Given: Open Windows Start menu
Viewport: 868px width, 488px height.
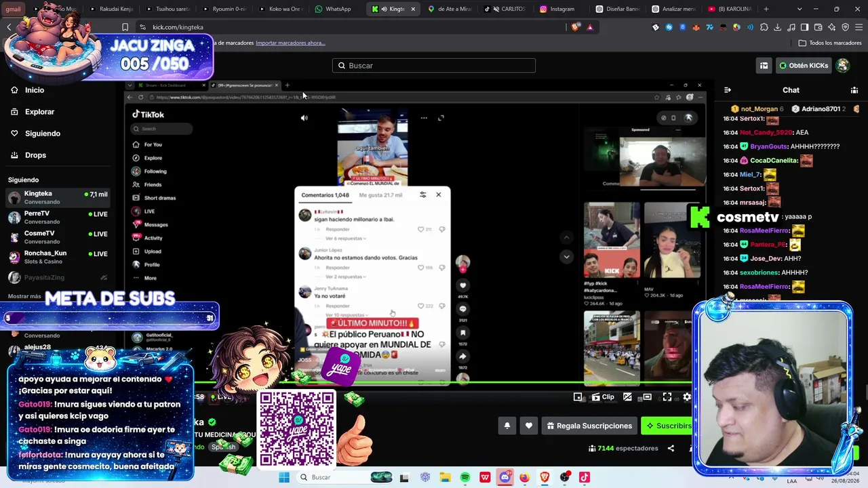Looking at the screenshot, I should pos(283,477).
